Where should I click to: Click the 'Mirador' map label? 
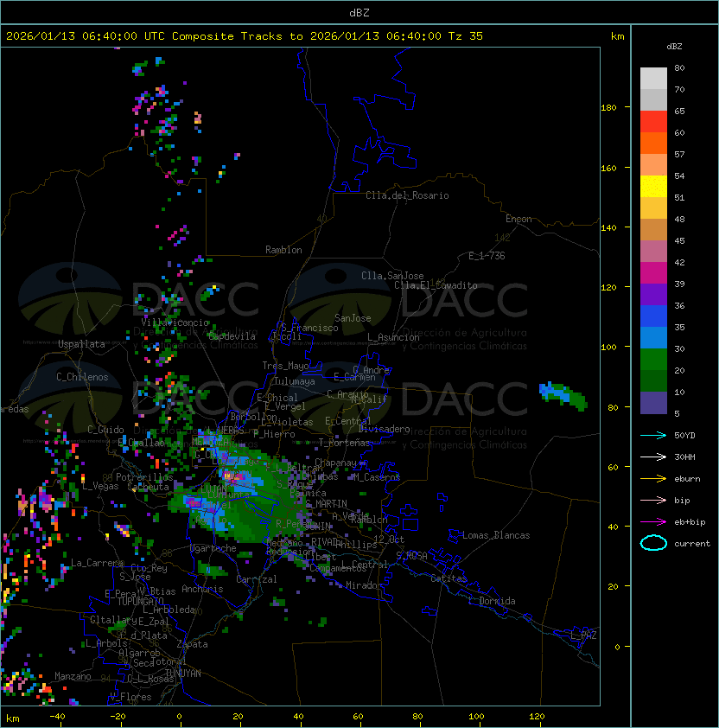coord(364,586)
